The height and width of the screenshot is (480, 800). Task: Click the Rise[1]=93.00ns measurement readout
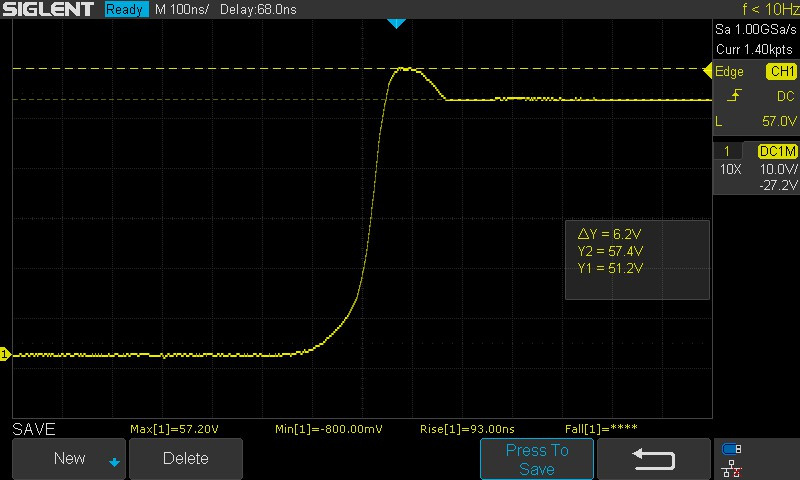[x=465, y=429]
